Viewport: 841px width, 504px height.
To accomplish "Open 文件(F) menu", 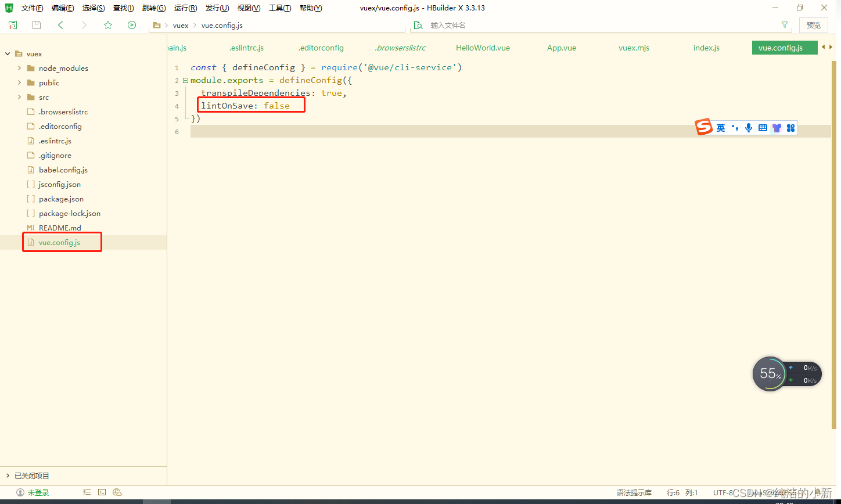I will [32, 8].
